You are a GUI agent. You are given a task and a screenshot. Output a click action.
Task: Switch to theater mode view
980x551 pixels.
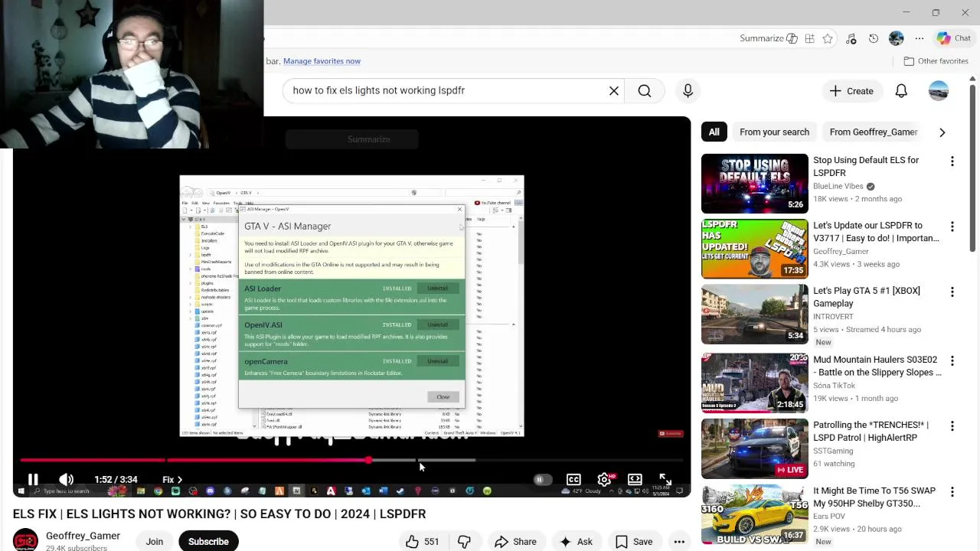point(635,479)
